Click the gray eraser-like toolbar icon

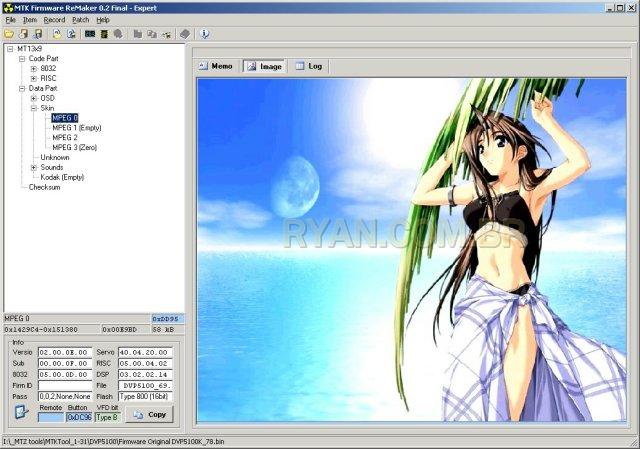coord(184,33)
